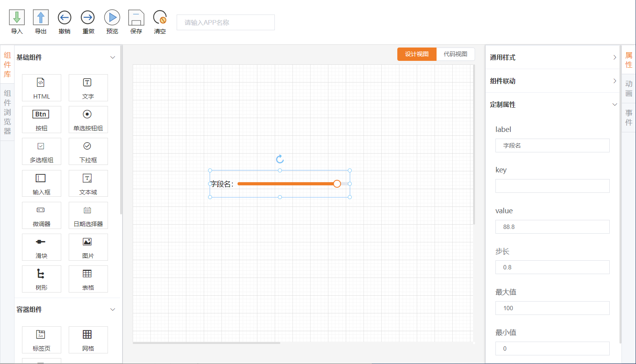The image size is (636, 364).
Task: Open the 组件浏览器 side tab
Action: (x=7, y=112)
